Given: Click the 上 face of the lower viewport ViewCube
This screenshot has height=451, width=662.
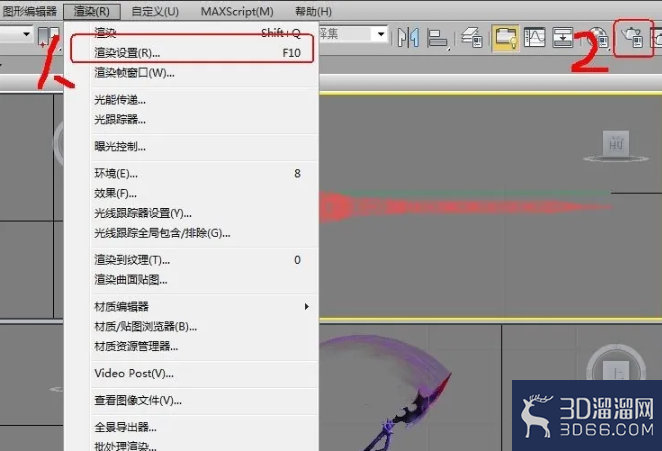Looking at the screenshot, I should point(616,372).
